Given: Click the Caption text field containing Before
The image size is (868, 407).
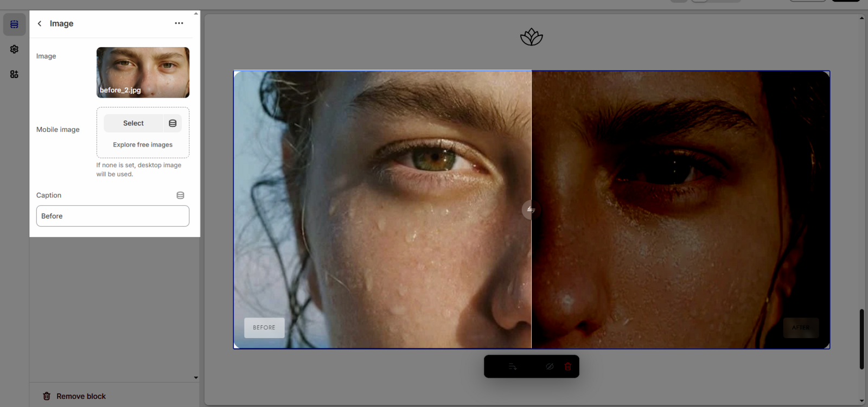Looking at the screenshot, I should [113, 216].
